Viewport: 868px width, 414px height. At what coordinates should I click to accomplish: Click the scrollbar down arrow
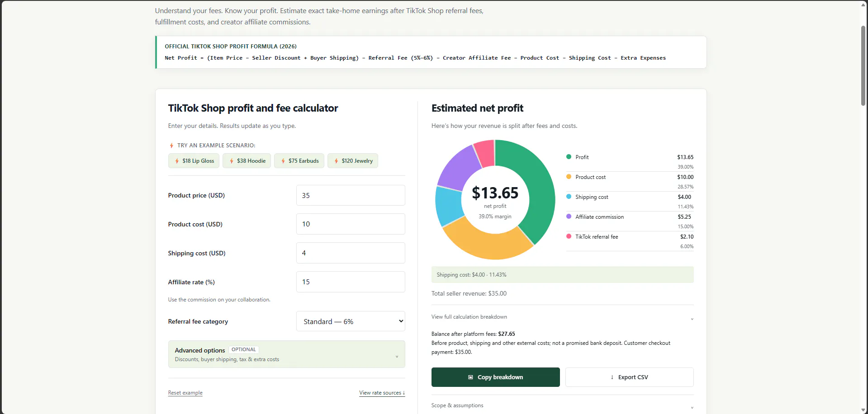[863, 410]
